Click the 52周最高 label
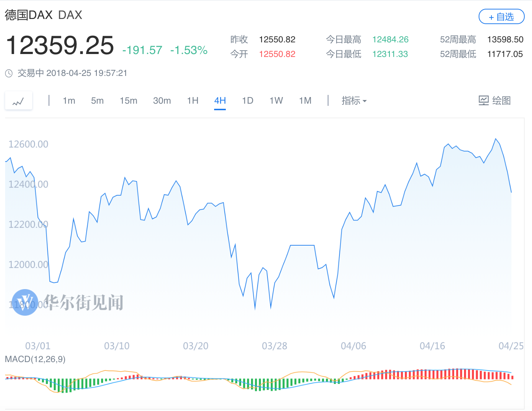532x411 pixels. click(x=458, y=39)
